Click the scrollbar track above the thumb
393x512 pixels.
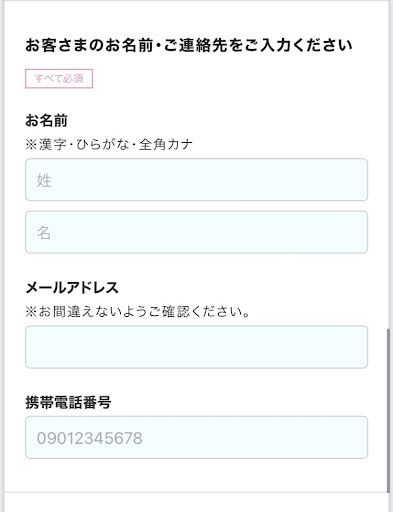[x=388, y=165]
